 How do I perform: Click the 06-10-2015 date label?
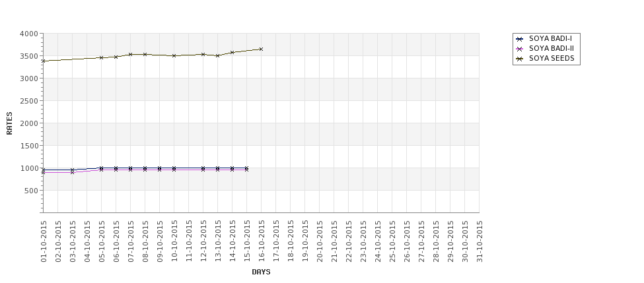116,241
